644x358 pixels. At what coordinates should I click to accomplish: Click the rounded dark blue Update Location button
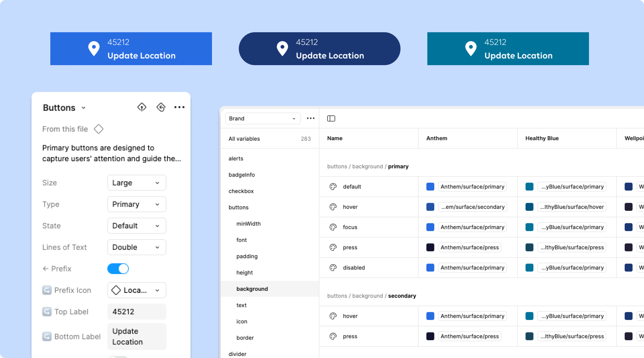[319, 49]
